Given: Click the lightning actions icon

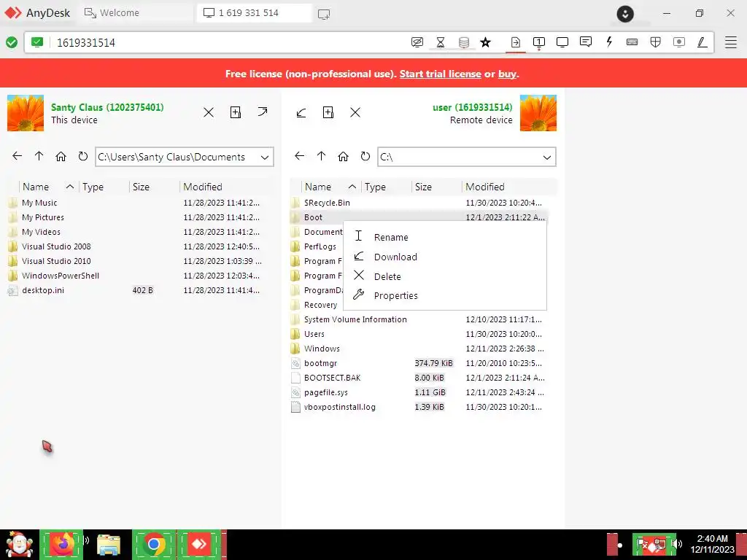Looking at the screenshot, I should pyautogui.click(x=609, y=42).
